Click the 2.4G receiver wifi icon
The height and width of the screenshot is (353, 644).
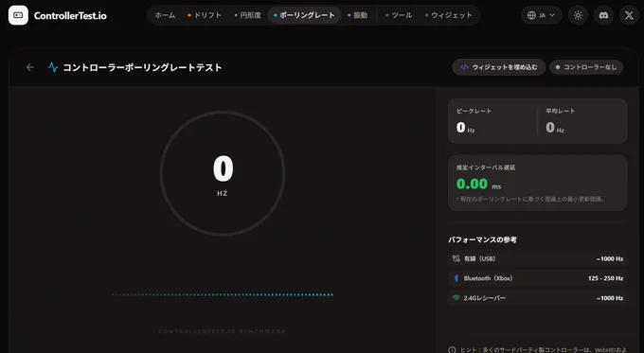456,297
